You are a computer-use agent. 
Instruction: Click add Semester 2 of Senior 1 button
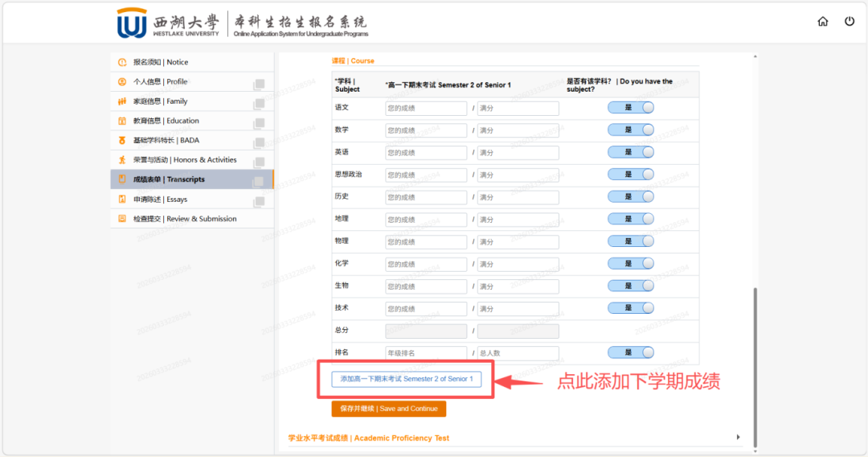tap(406, 379)
